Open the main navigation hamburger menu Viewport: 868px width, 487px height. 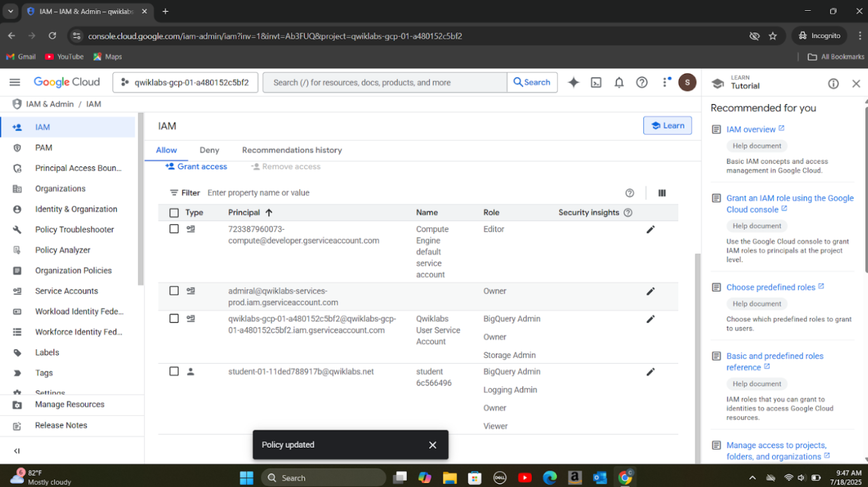pos(15,83)
